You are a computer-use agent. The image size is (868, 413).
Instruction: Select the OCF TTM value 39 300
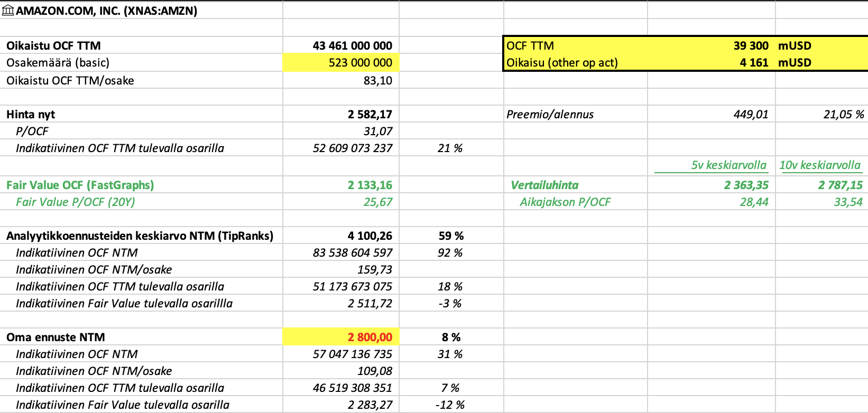[x=751, y=46]
